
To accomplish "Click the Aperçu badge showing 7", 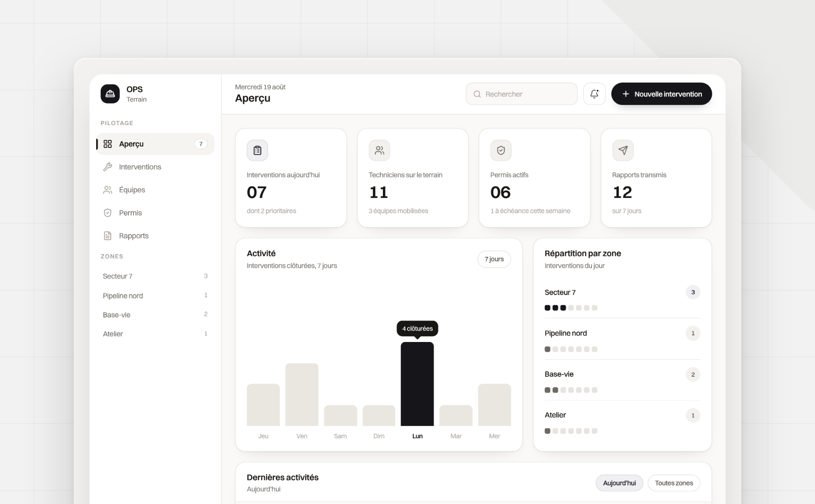I will coord(201,144).
